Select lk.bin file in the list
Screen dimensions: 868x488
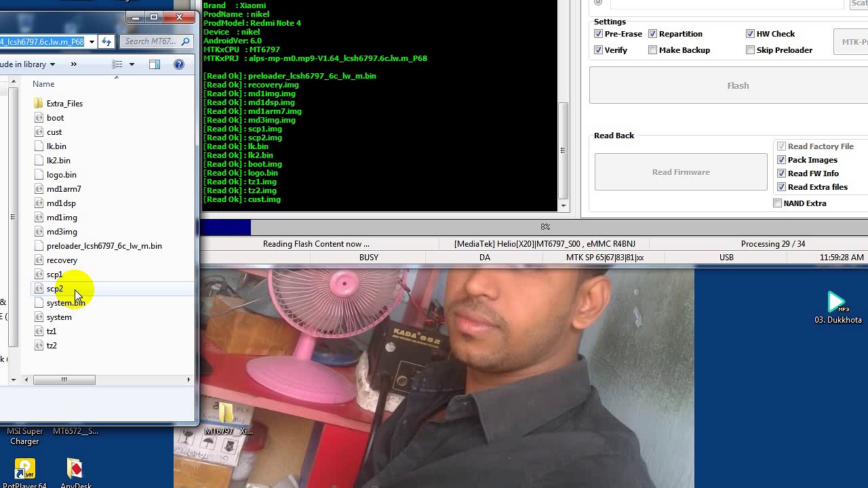point(56,146)
